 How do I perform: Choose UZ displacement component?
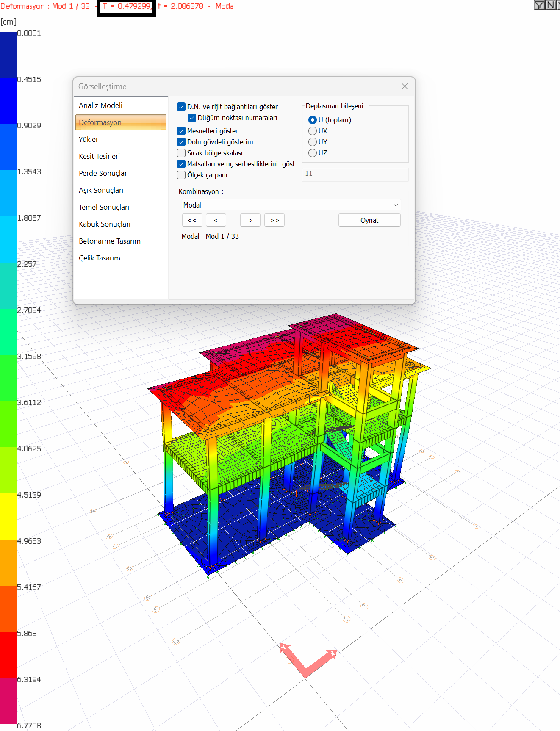(313, 153)
